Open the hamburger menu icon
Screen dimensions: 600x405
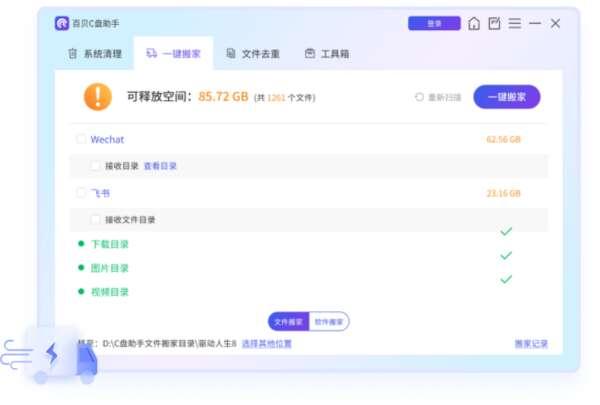coord(514,23)
